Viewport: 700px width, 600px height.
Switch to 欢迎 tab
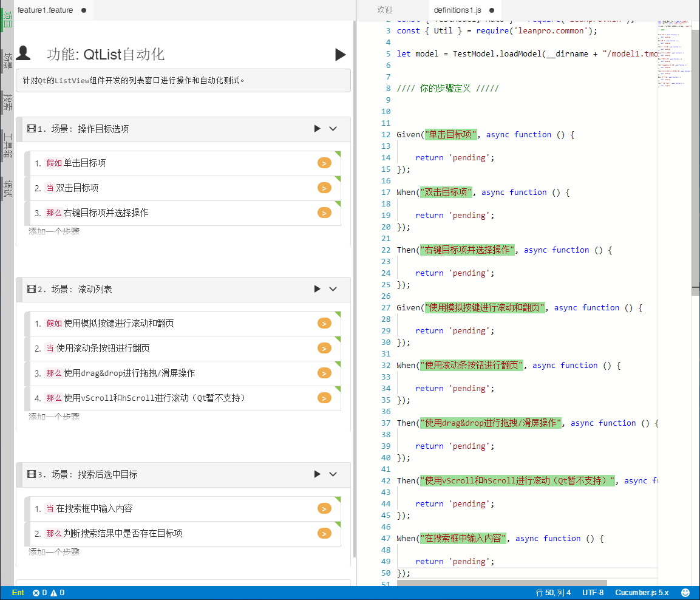[385, 10]
